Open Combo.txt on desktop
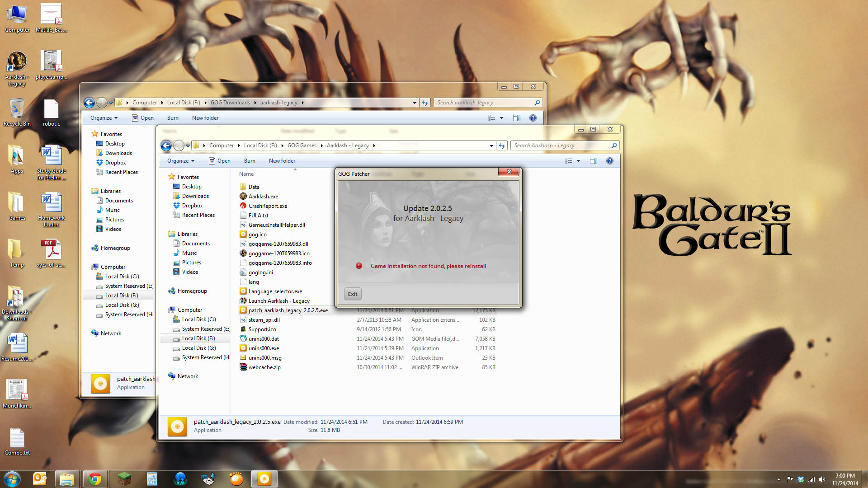Image resolution: width=868 pixels, height=488 pixels. point(17,441)
